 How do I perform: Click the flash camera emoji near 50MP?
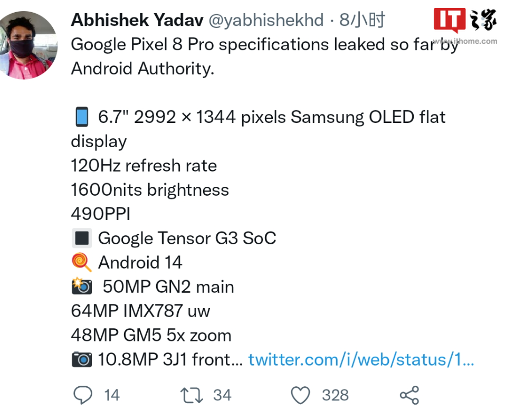point(82,287)
